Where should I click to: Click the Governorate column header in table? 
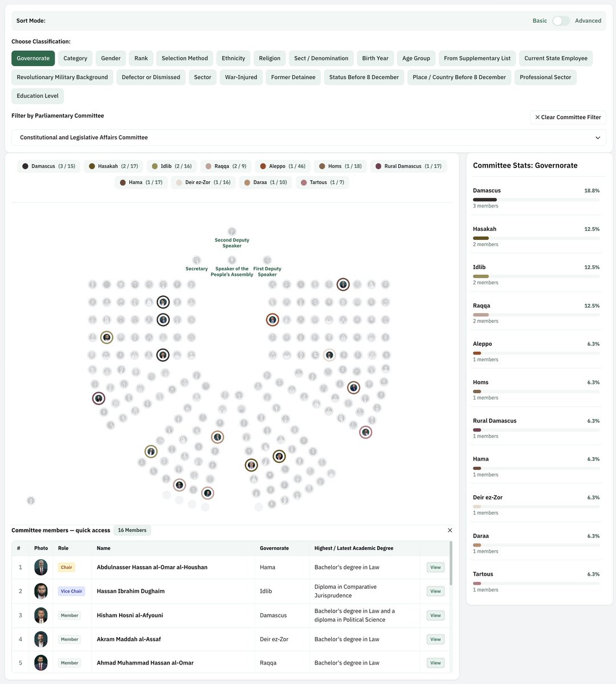pyautogui.click(x=274, y=548)
